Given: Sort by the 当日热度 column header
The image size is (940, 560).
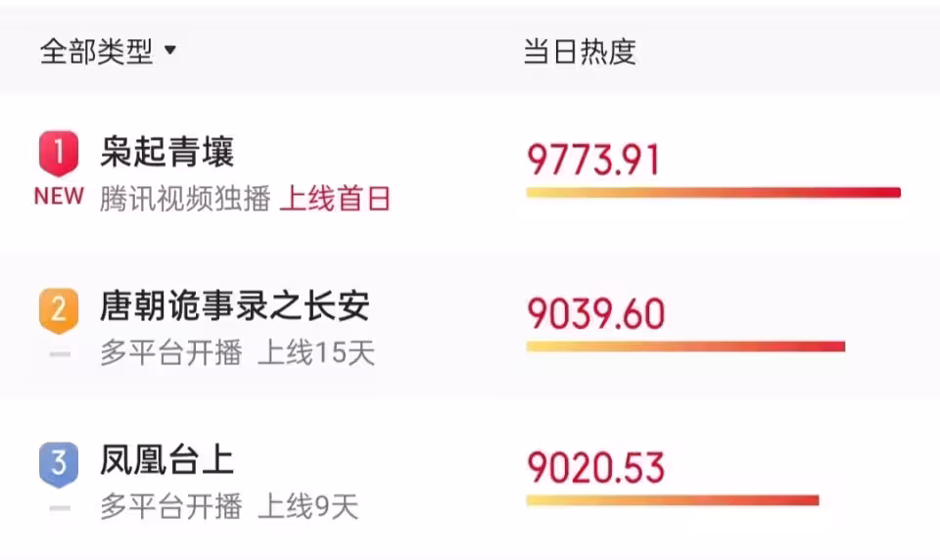Looking at the screenshot, I should tap(580, 52).
